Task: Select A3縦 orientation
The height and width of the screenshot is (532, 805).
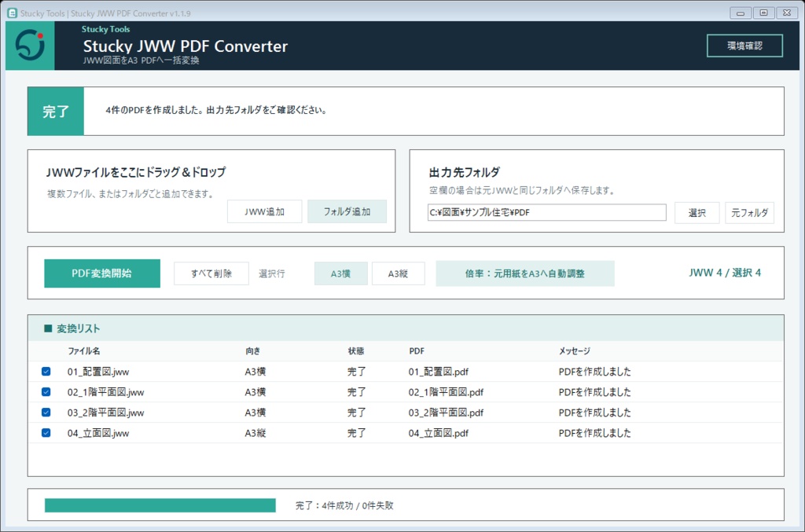Action: pyautogui.click(x=398, y=273)
